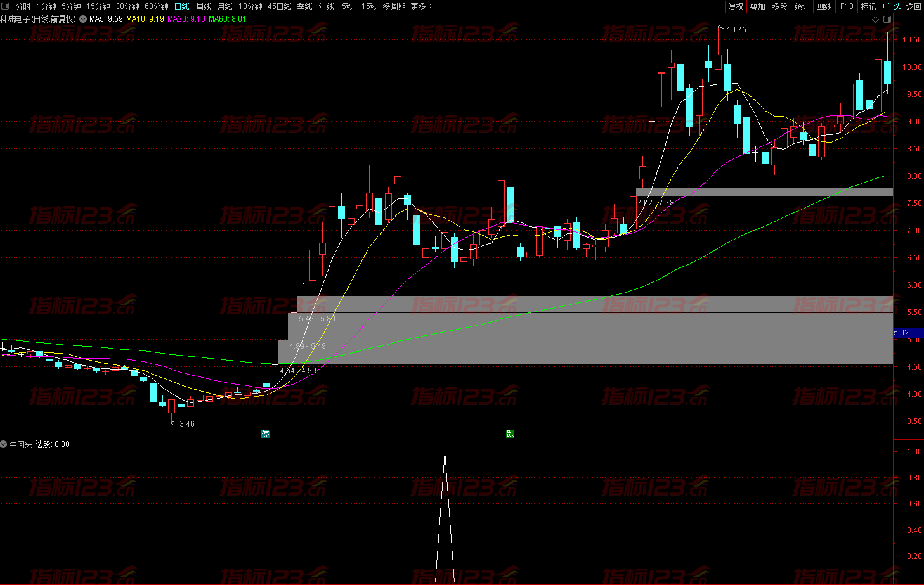Open the 统计 statistics tool
This screenshot has height=585, width=924.
802,6
